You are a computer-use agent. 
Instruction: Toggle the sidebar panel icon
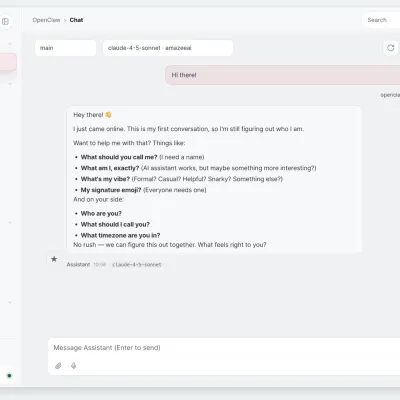click(x=5, y=22)
